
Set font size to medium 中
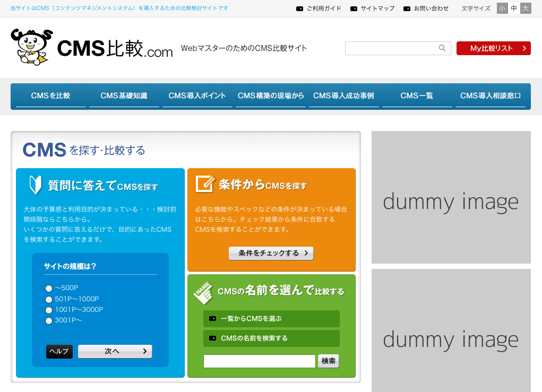(x=514, y=8)
